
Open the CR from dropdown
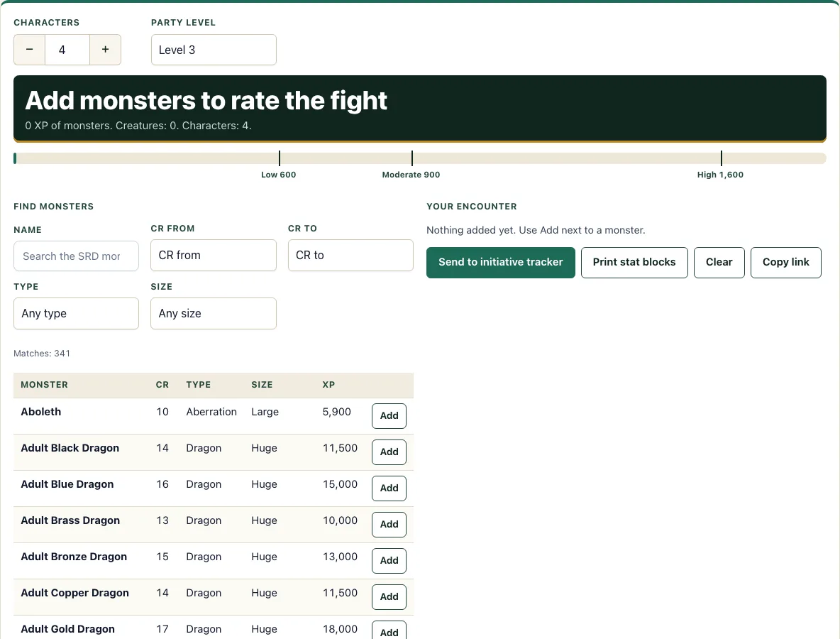(214, 255)
